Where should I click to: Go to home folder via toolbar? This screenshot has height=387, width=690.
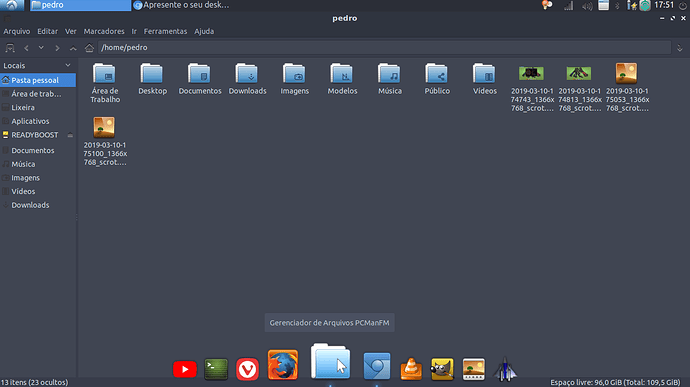point(89,48)
